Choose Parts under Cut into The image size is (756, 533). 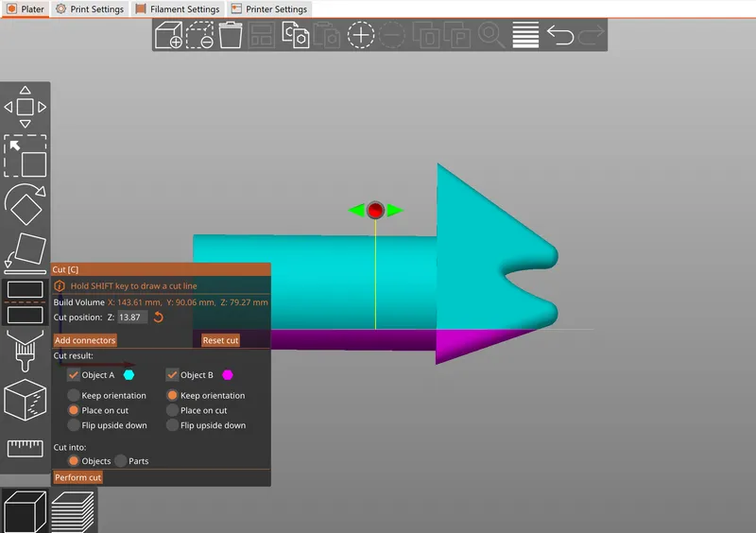click(121, 461)
